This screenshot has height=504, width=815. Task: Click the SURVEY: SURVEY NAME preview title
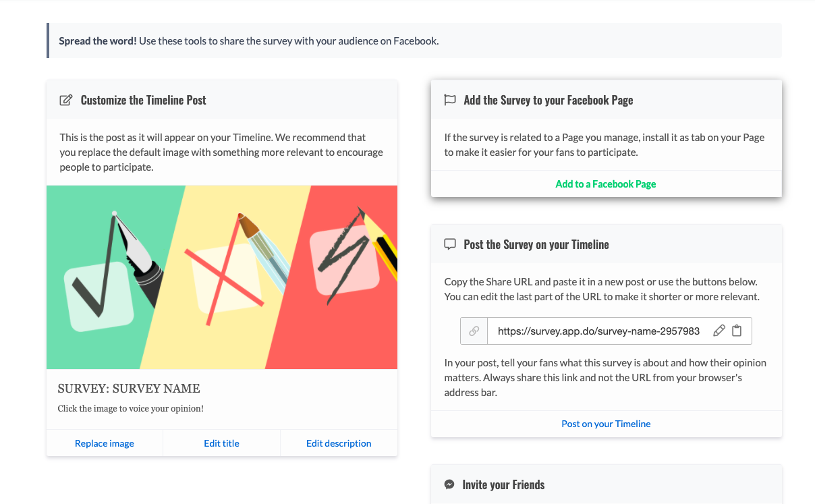pos(129,389)
